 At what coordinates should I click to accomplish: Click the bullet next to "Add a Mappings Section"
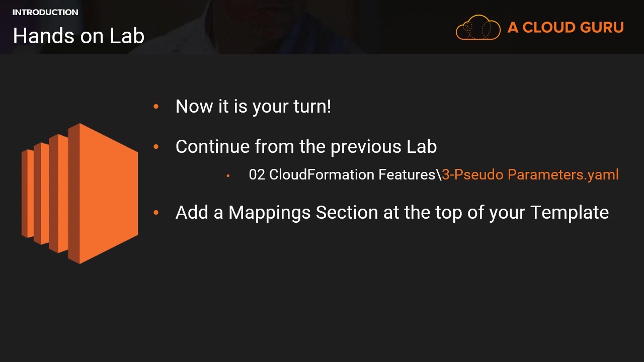coord(156,213)
